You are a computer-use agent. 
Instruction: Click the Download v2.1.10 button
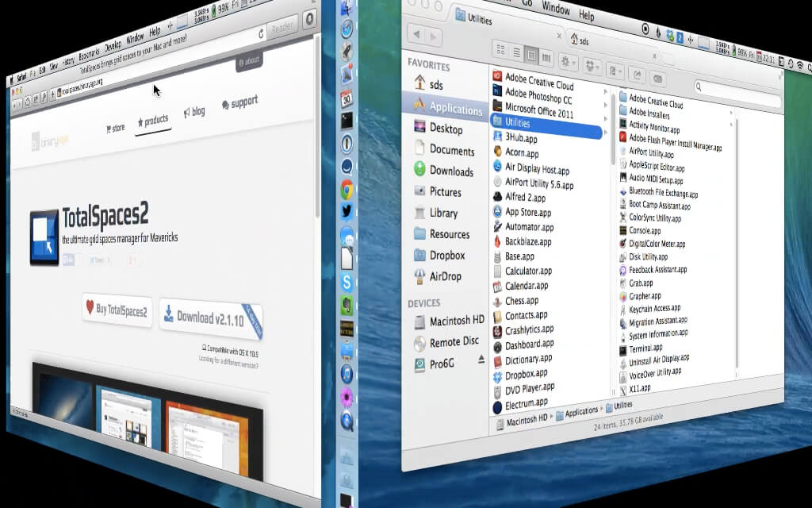210,316
